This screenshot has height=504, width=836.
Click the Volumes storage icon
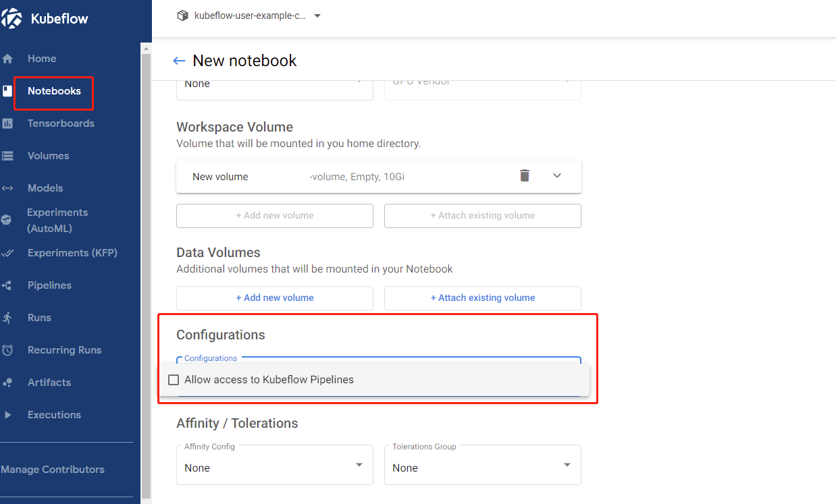pos(7,156)
